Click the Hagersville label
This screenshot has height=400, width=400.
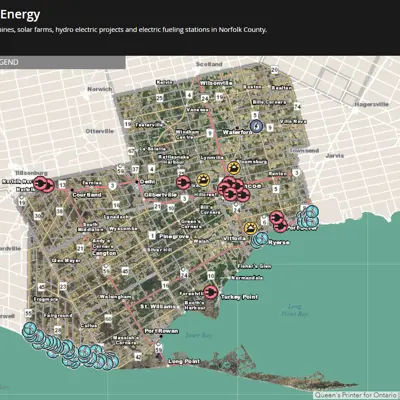pos(371,104)
